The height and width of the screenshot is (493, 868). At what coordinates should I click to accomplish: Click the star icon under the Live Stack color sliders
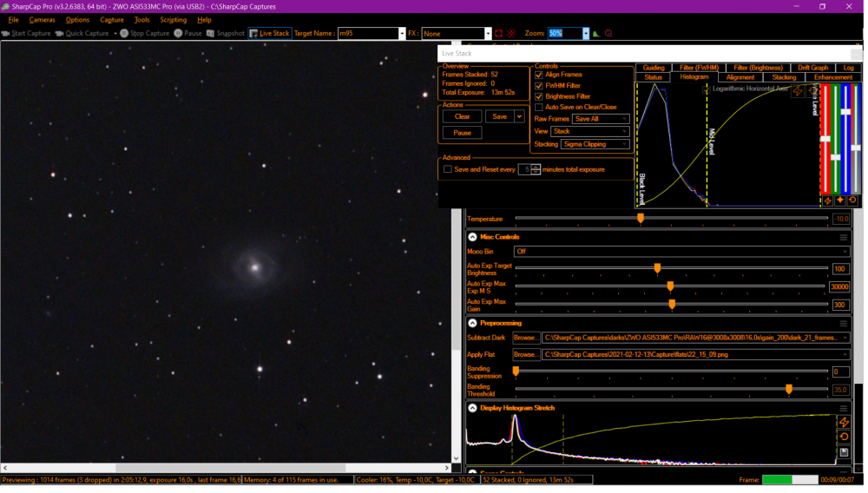[839, 200]
